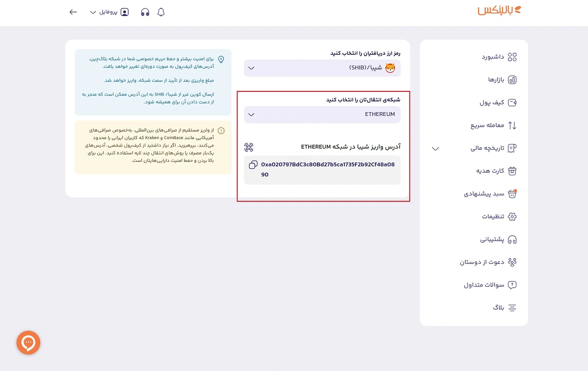The image size is (588, 371).
Task: Expand the پروفایل menu chevron
Action: tap(93, 12)
